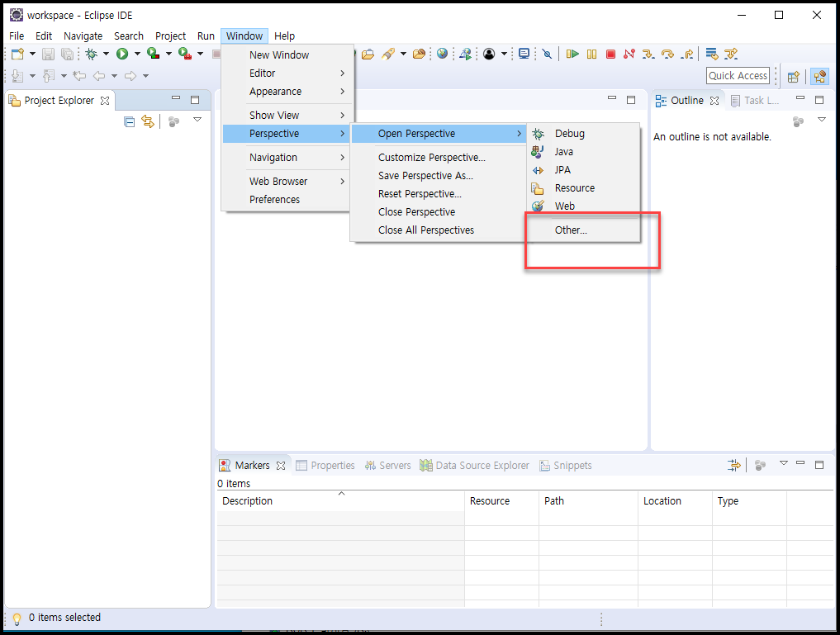Click the Search flashlight toolbar icon

pos(388,54)
